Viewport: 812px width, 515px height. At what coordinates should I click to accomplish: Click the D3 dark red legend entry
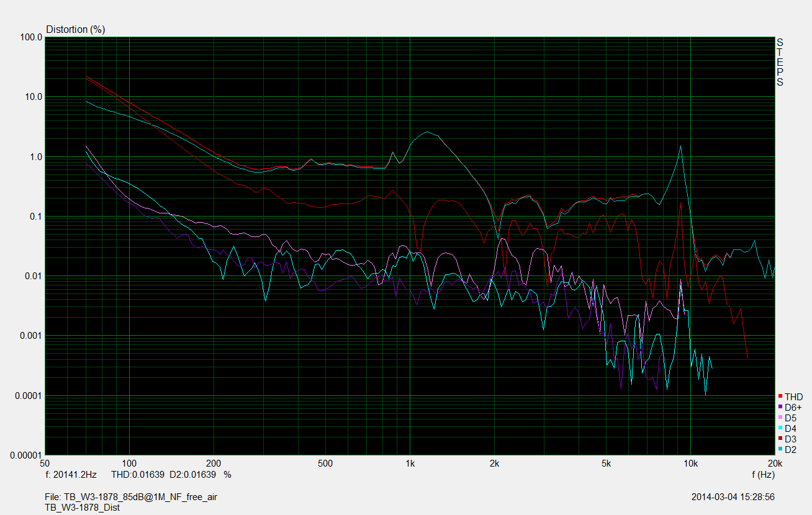point(790,439)
